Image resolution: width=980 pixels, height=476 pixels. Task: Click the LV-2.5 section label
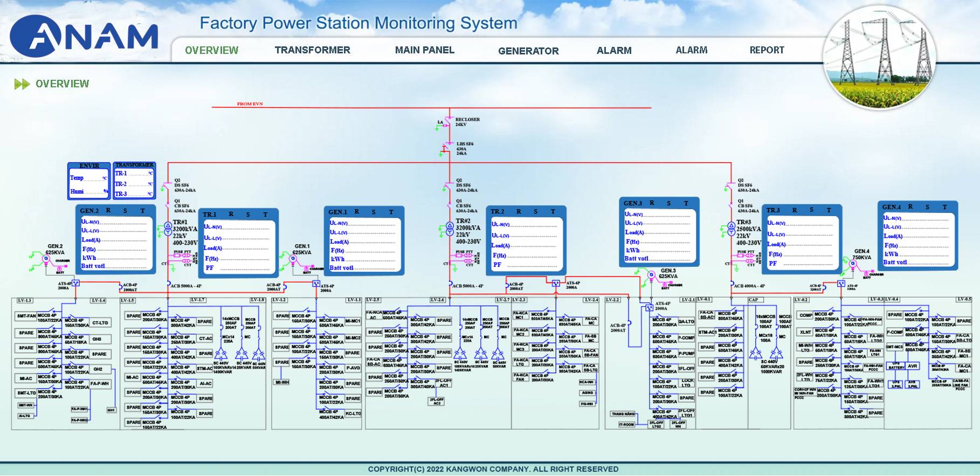click(x=373, y=300)
